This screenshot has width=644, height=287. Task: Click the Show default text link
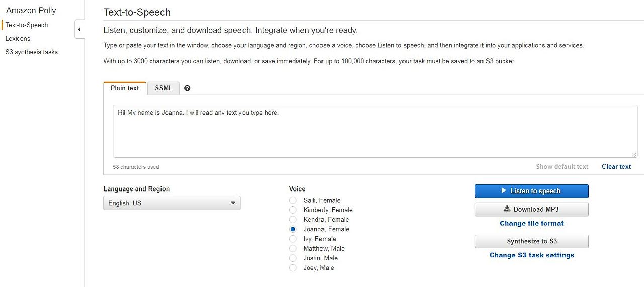562,167
